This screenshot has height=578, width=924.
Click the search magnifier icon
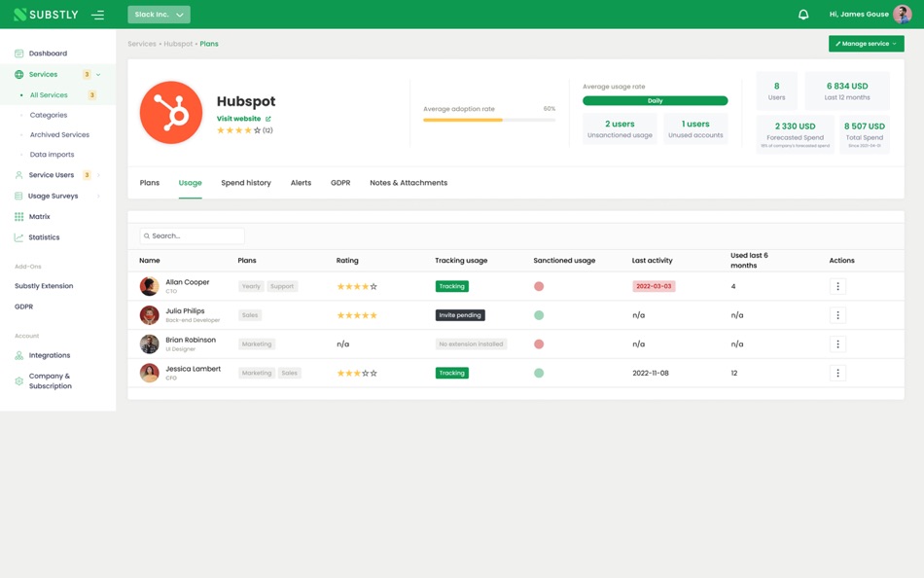click(147, 235)
